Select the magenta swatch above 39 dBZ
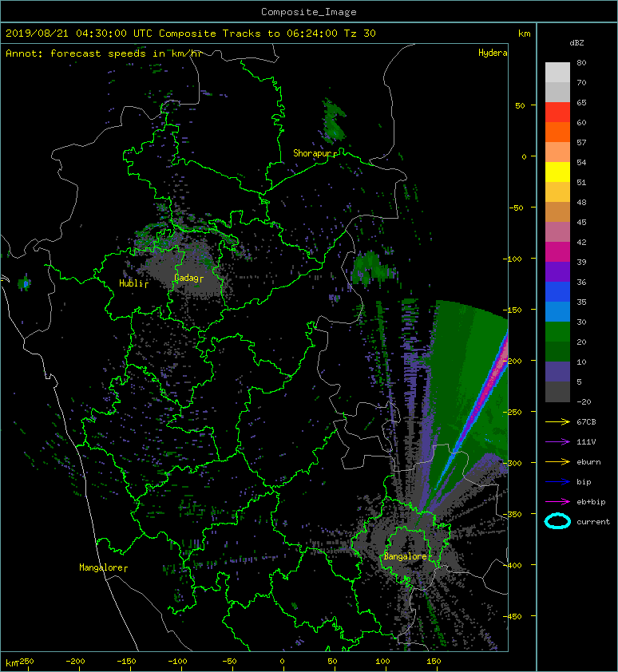The height and width of the screenshot is (672, 618). pos(557,252)
